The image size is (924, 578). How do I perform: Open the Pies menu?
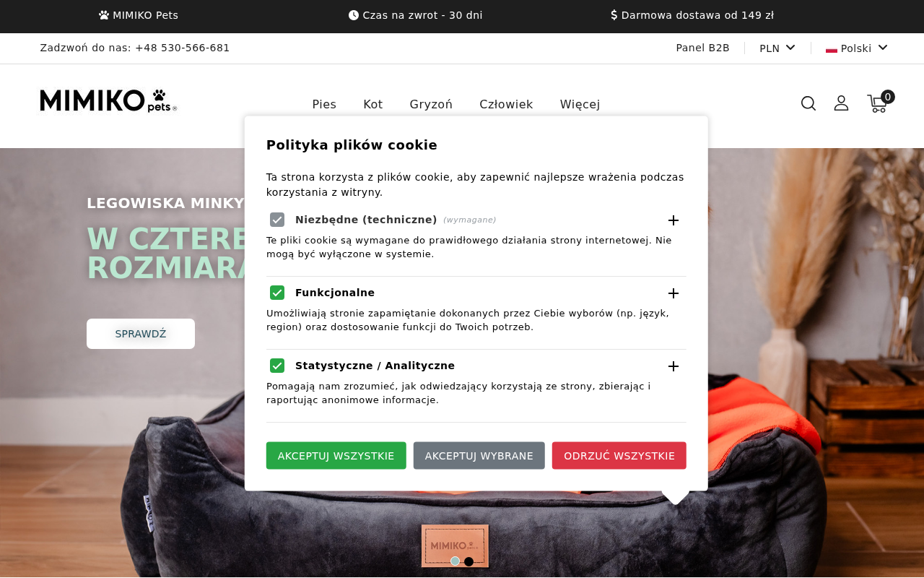(324, 104)
